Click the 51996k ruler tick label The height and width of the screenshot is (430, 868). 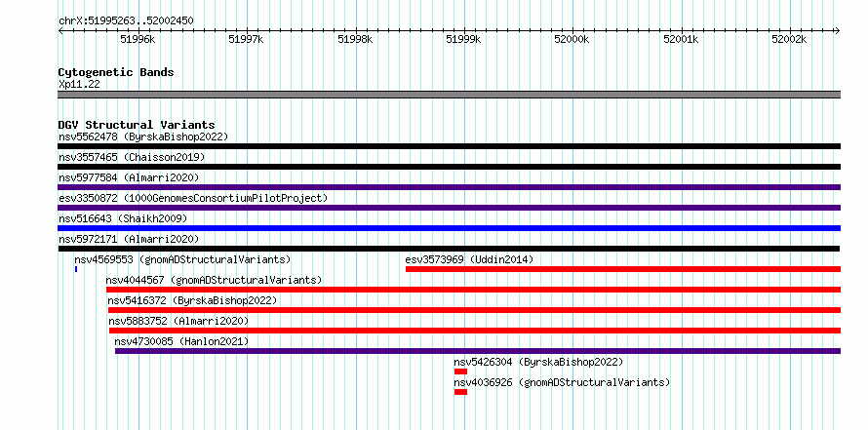click(138, 40)
